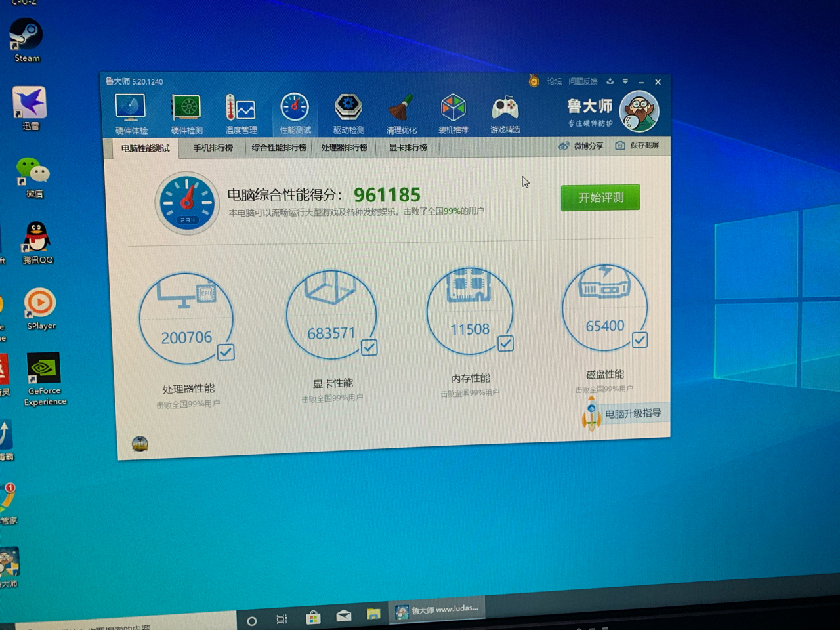Click the green 开始评测 button
The height and width of the screenshot is (630, 840).
click(x=600, y=198)
